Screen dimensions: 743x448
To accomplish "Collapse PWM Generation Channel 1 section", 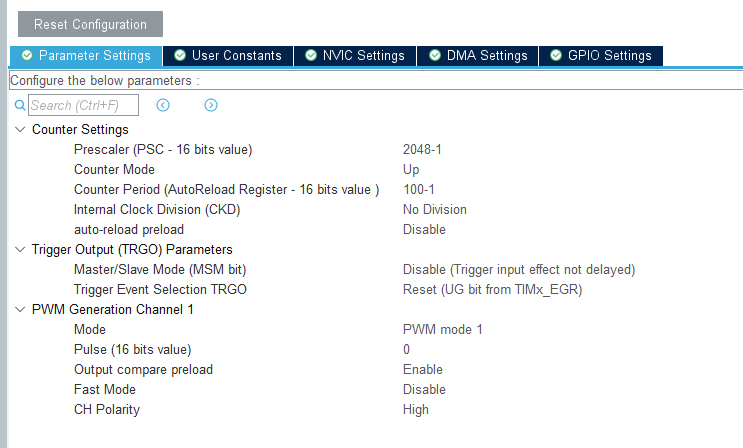I will [x=20, y=310].
